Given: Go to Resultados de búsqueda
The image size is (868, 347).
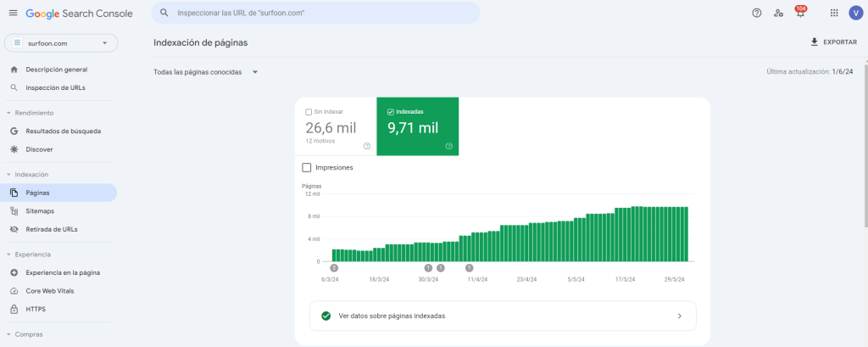Looking at the screenshot, I should point(63,132).
